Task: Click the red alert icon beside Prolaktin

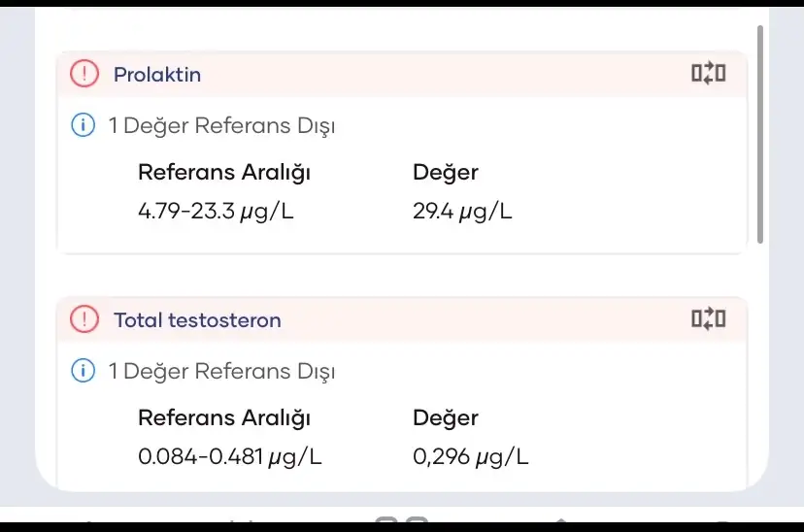Action: [85, 74]
